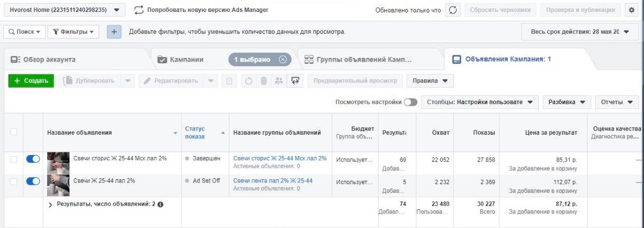Clear the '1 выбрано' selection X
Screen dimensions: 644x228
[283, 60]
